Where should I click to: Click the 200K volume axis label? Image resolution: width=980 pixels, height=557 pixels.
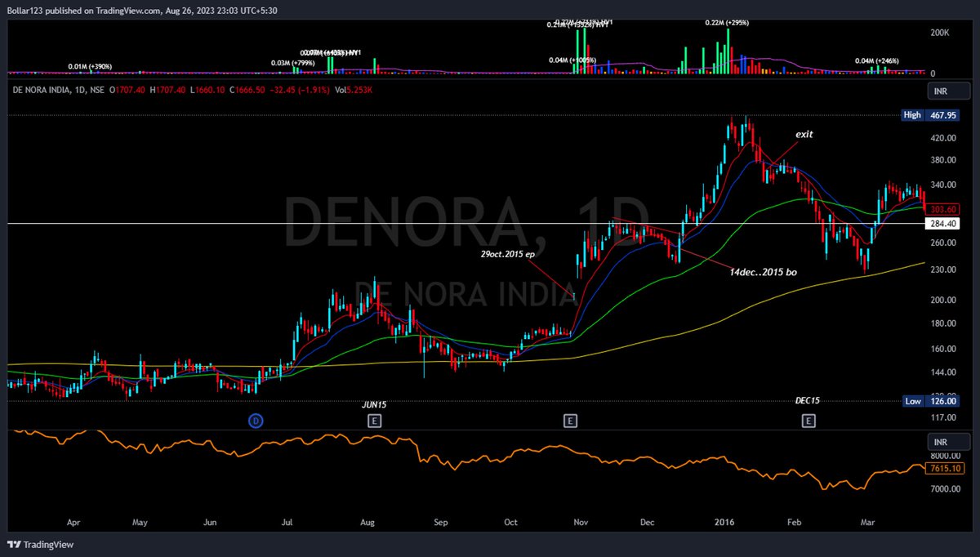939,33
